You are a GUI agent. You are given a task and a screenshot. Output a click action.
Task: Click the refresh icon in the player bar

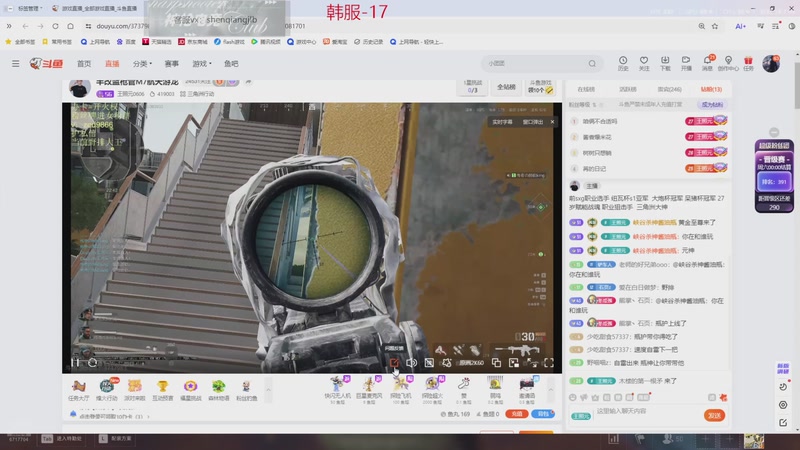[92, 363]
